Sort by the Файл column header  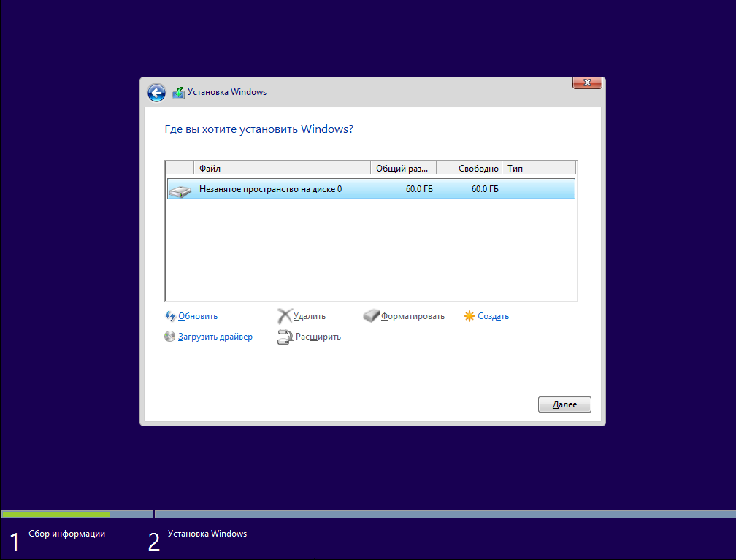click(x=282, y=168)
